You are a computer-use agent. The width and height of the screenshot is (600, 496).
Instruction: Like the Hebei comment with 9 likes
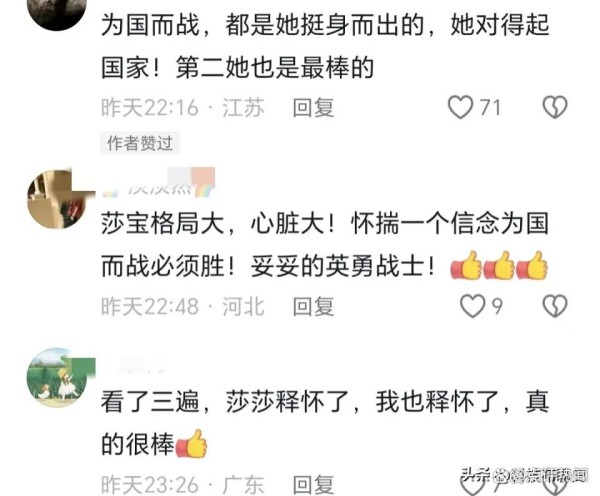(472, 306)
